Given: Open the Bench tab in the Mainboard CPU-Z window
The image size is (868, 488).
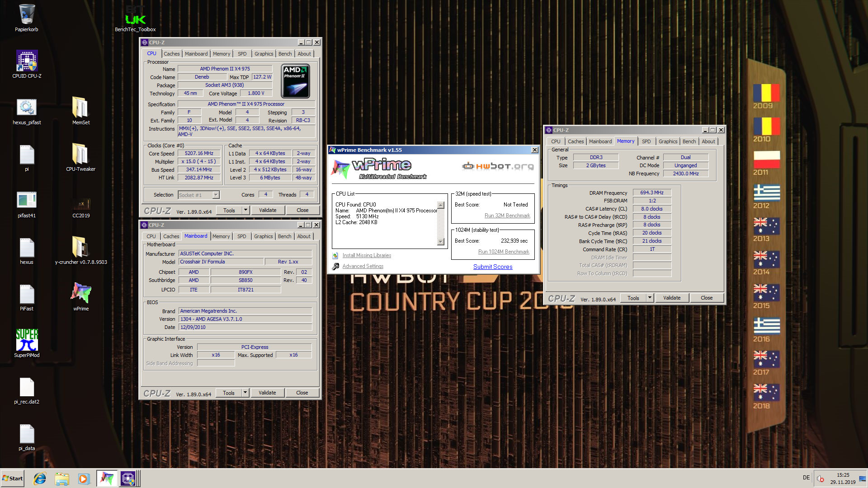Looking at the screenshot, I should click(x=284, y=236).
